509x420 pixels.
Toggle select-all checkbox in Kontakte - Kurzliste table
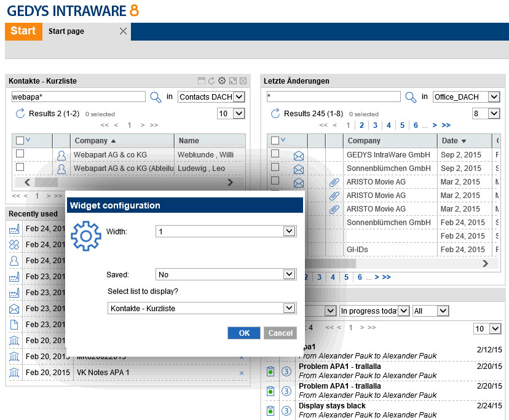pos(20,140)
